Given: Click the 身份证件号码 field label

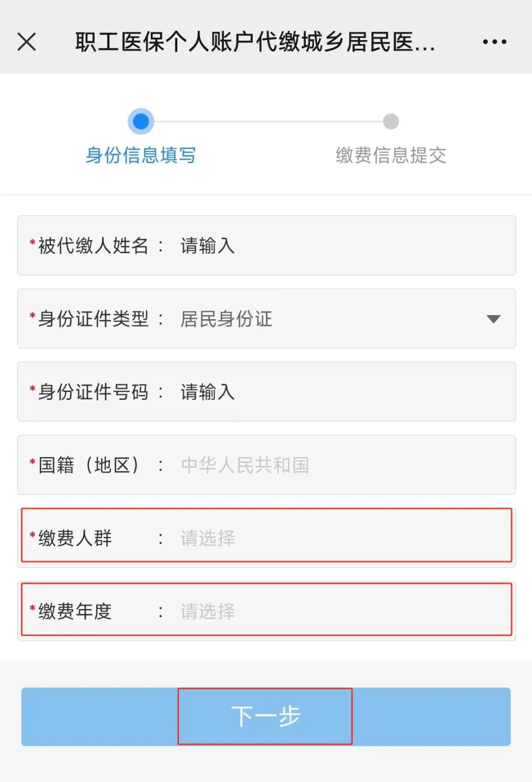Looking at the screenshot, I should pos(93,392).
